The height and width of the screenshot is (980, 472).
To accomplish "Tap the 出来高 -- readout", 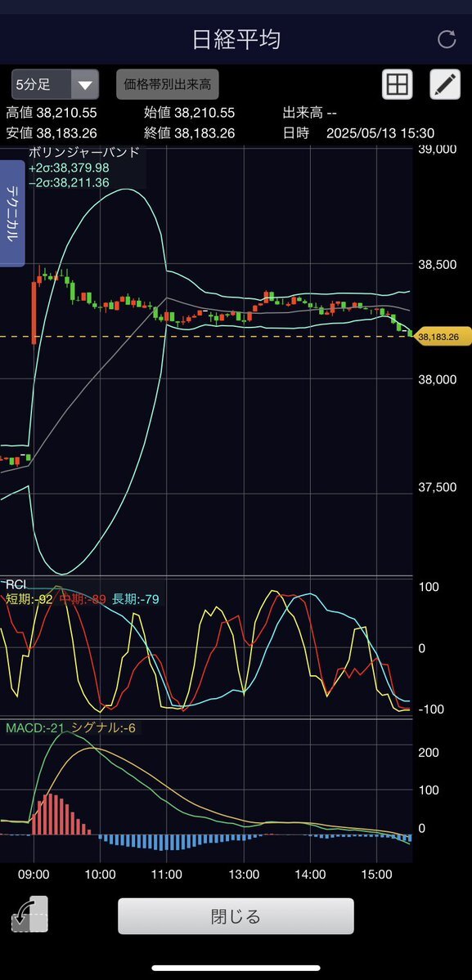I will click(309, 113).
